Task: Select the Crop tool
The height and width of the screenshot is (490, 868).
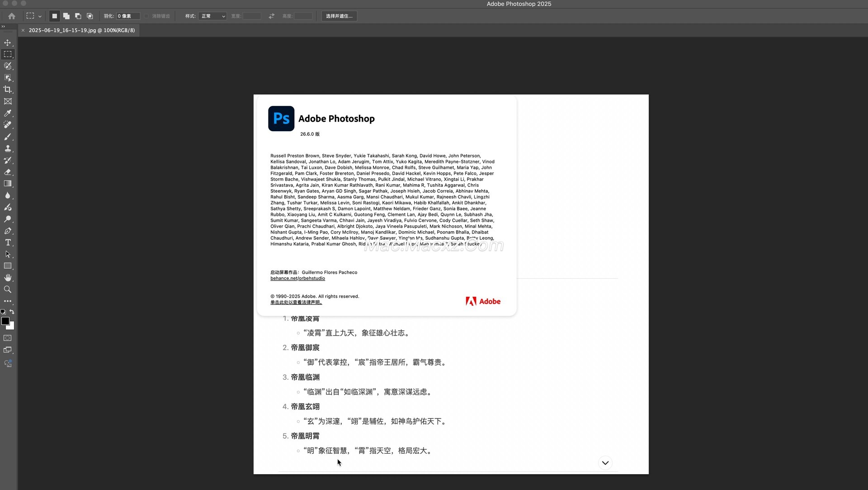Action: click(8, 90)
